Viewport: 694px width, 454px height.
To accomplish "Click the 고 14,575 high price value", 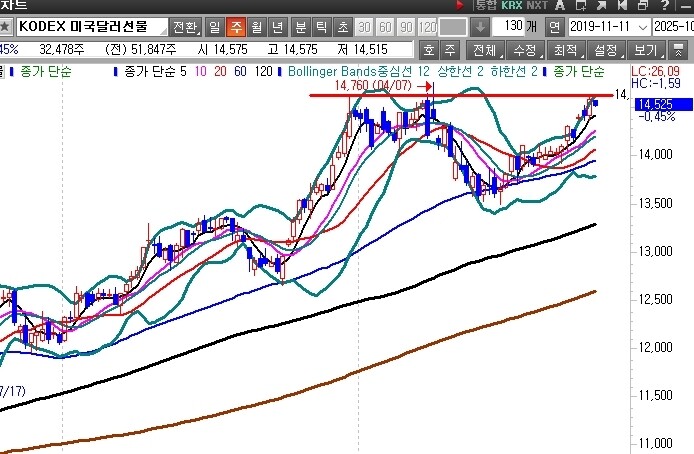I will point(292,49).
